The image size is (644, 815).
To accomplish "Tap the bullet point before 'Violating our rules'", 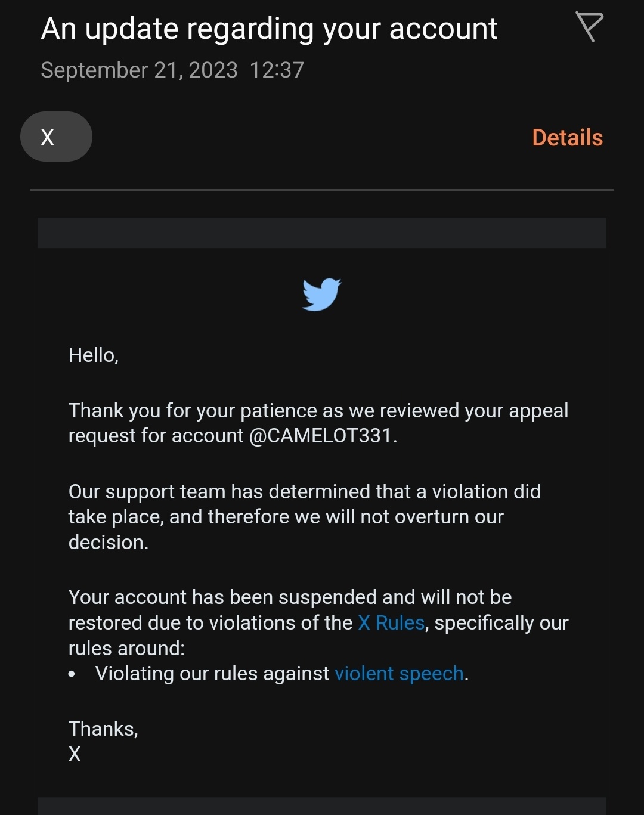I will (x=72, y=674).
